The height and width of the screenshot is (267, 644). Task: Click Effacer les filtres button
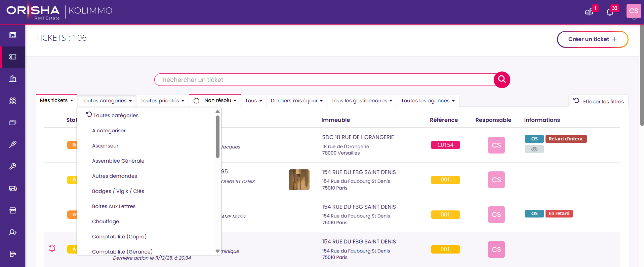click(599, 101)
